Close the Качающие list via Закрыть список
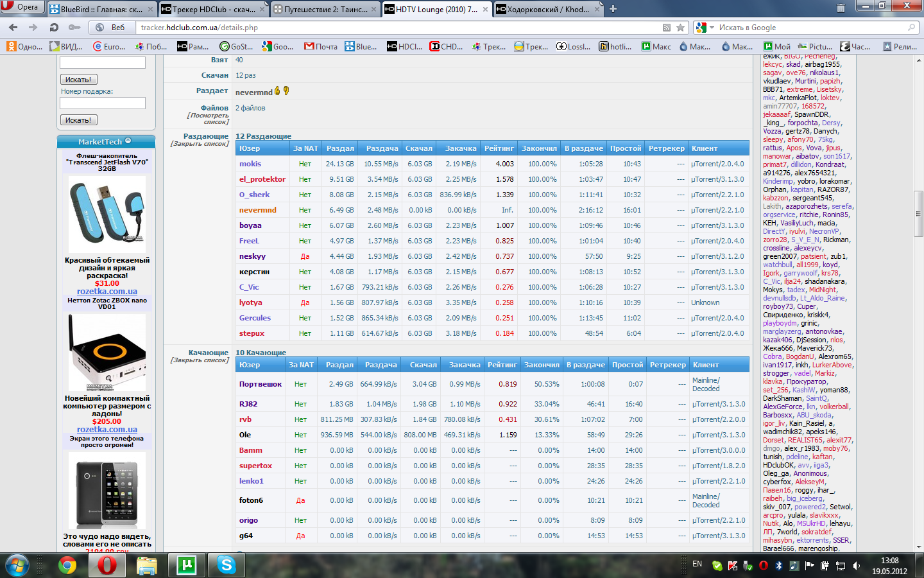924x578 pixels. tap(200, 360)
